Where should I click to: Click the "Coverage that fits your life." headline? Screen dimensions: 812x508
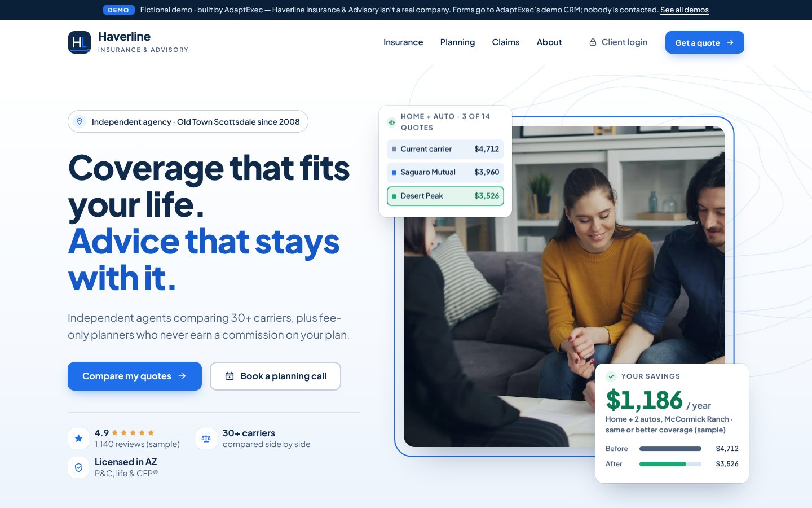click(x=209, y=186)
